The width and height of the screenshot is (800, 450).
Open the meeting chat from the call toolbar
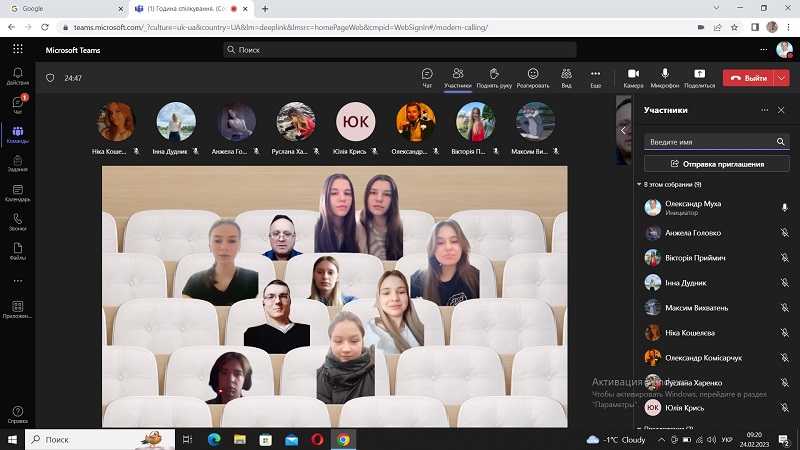427,77
